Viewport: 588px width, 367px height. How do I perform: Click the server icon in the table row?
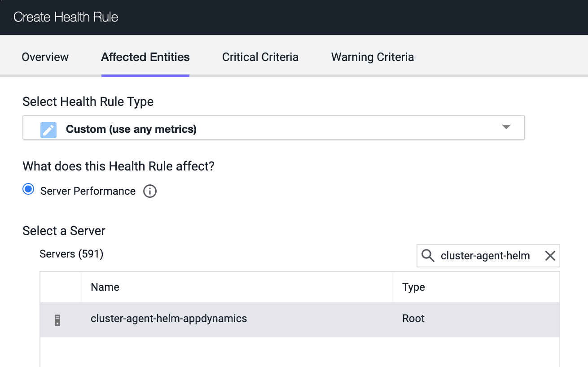[x=57, y=320]
